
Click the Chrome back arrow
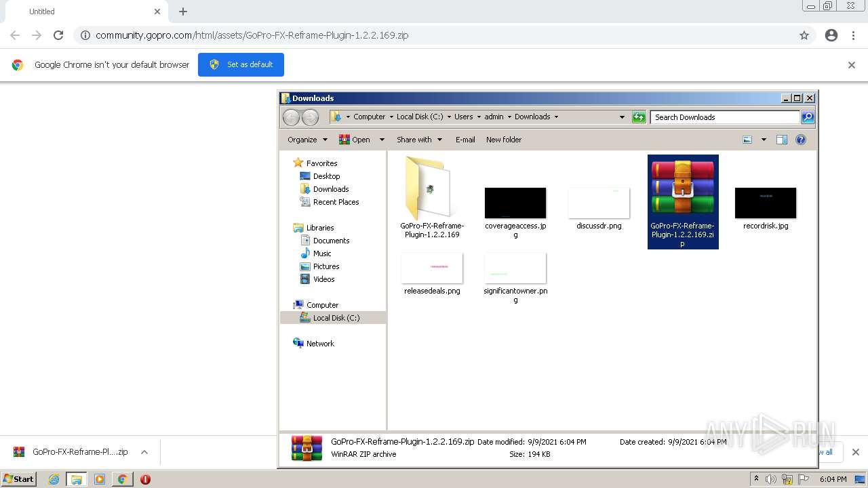15,35
